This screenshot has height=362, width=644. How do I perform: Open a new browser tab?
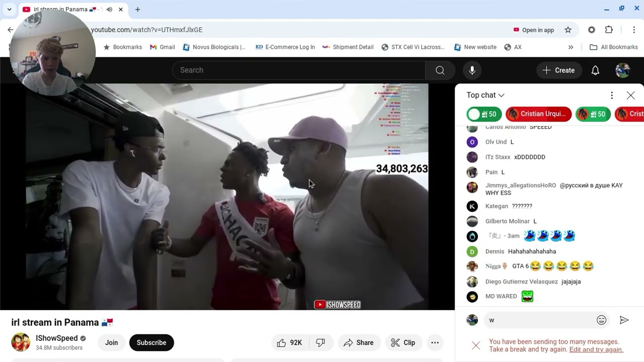pyautogui.click(x=137, y=10)
